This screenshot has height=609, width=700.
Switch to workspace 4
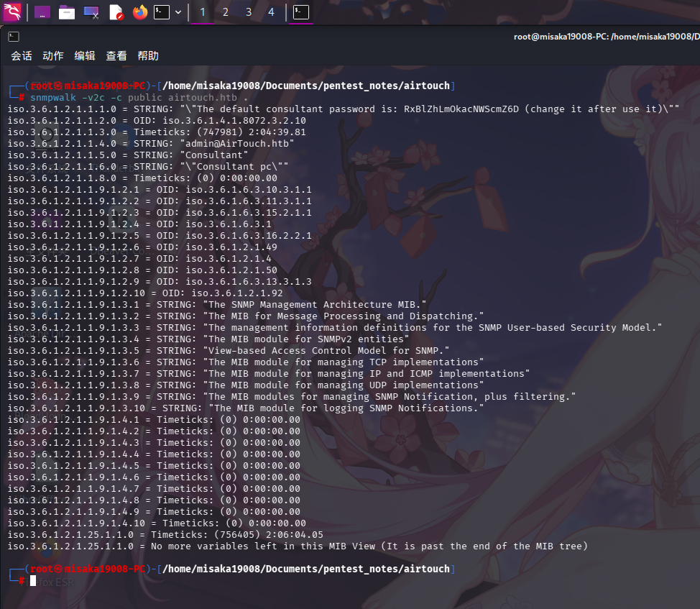[271, 12]
